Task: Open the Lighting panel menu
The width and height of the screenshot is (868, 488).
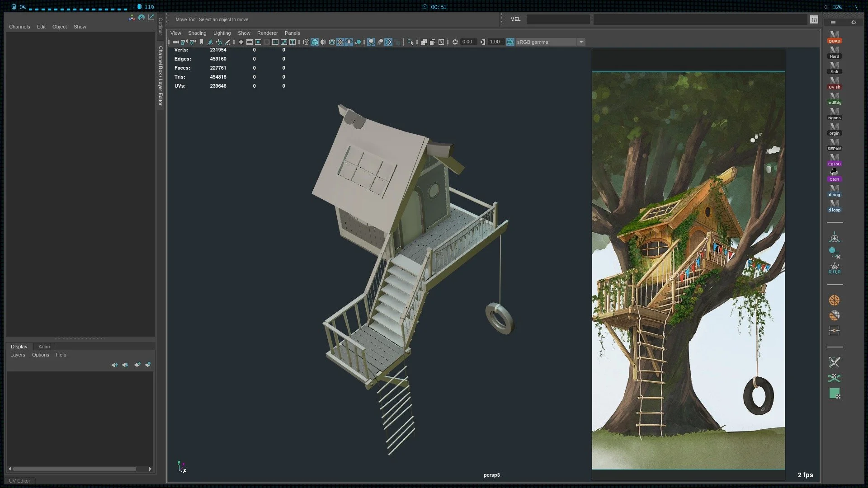Action: pyautogui.click(x=222, y=33)
